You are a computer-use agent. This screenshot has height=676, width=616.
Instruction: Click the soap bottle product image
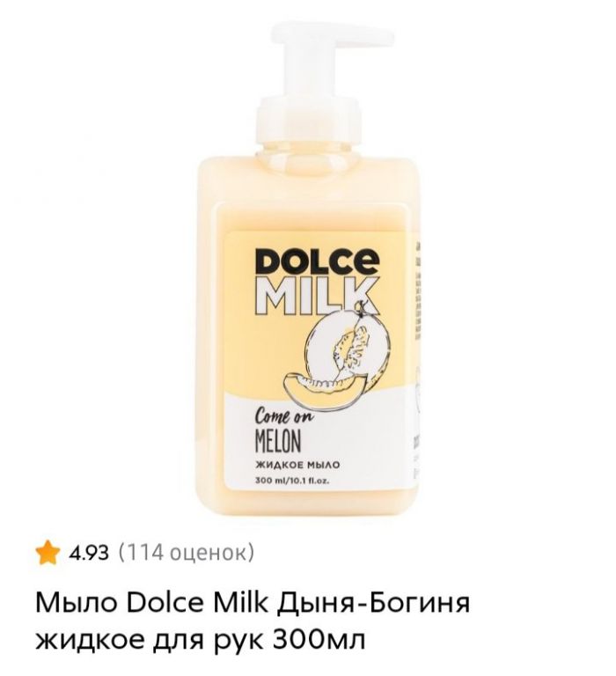tap(308, 269)
